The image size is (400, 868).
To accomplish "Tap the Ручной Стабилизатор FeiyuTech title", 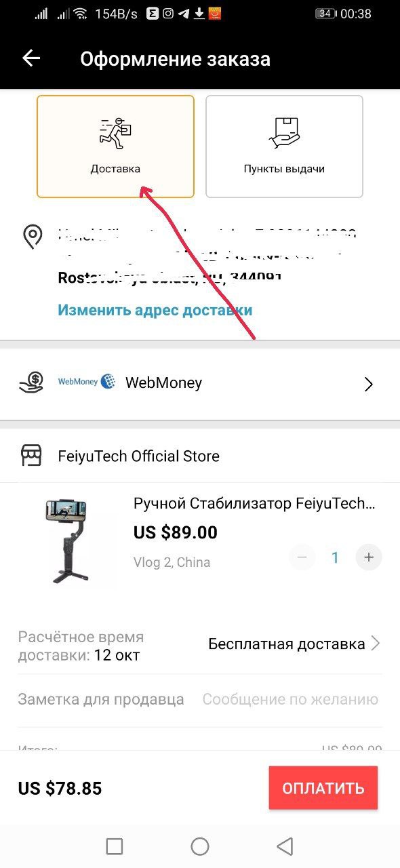I will click(x=254, y=503).
